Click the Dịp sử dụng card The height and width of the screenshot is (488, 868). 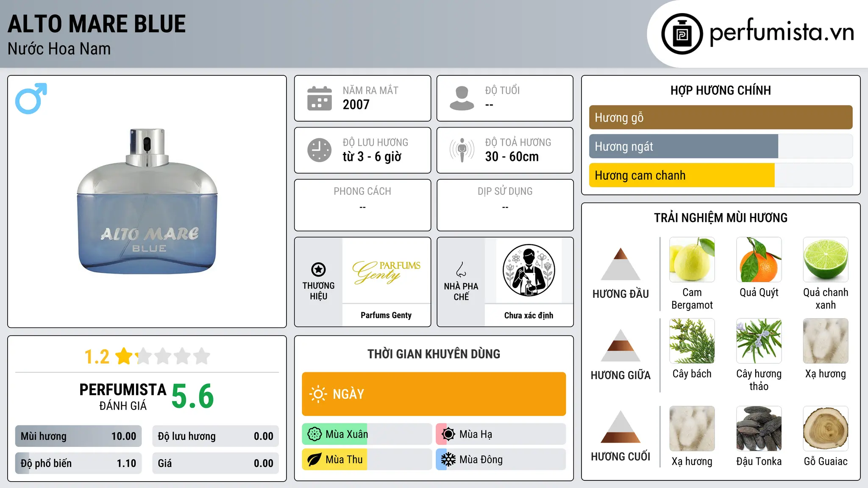[x=505, y=205]
